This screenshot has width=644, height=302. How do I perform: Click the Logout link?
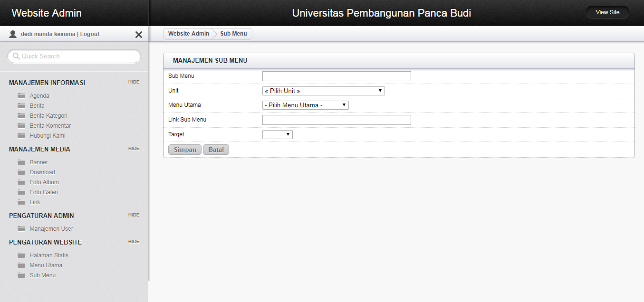90,34
